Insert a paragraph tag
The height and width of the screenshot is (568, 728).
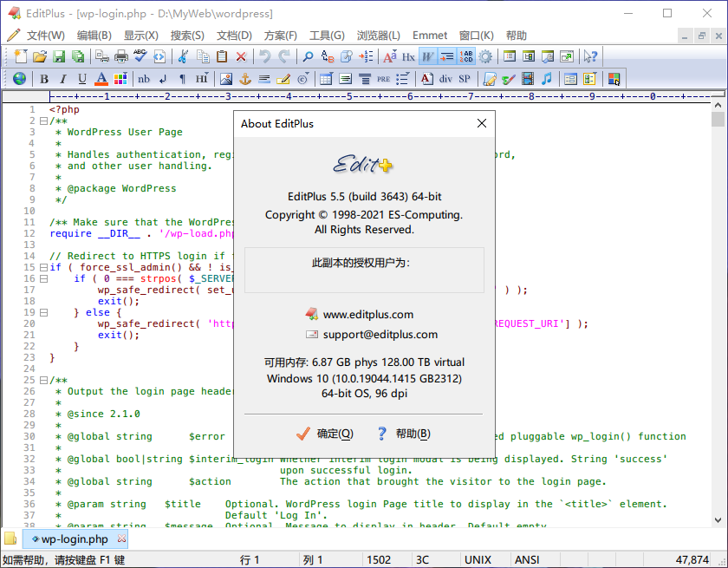click(x=182, y=79)
